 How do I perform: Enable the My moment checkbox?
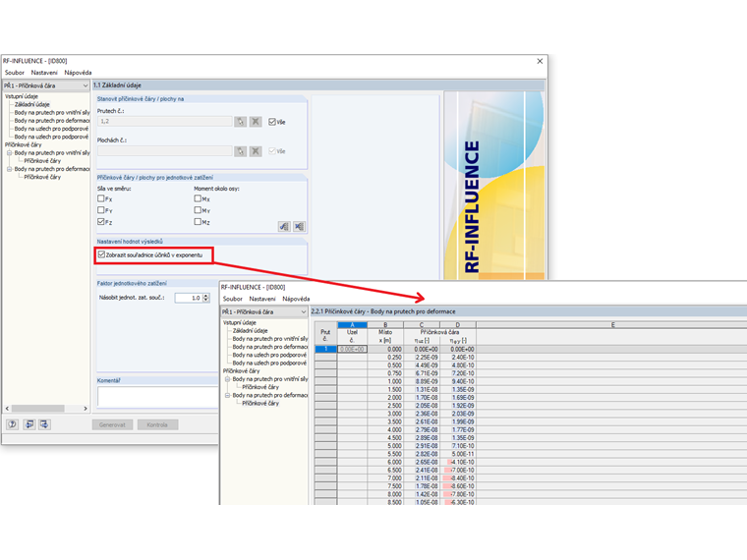pos(198,210)
